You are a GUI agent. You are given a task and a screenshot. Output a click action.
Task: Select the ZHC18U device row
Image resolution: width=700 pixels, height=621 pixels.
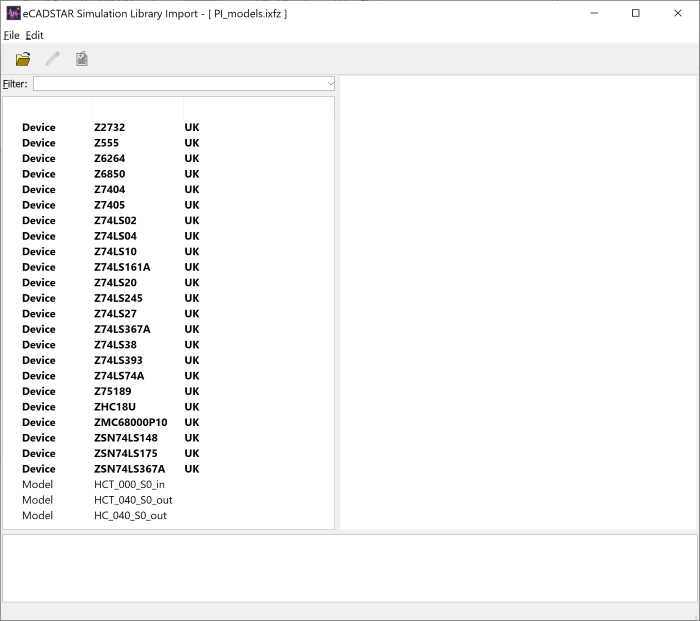tap(169, 407)
